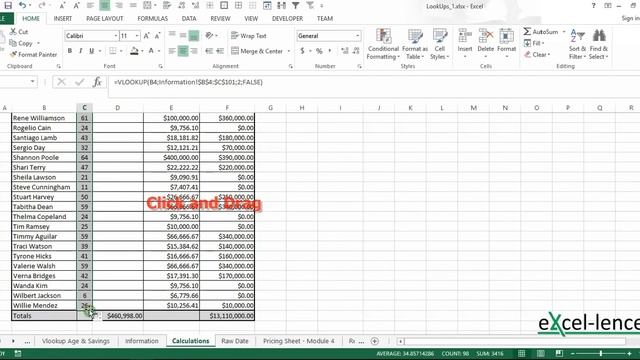The height and width of the screenshot is (360, 640).
Task: Click the Wrap Text button
Action: point(249,36)
